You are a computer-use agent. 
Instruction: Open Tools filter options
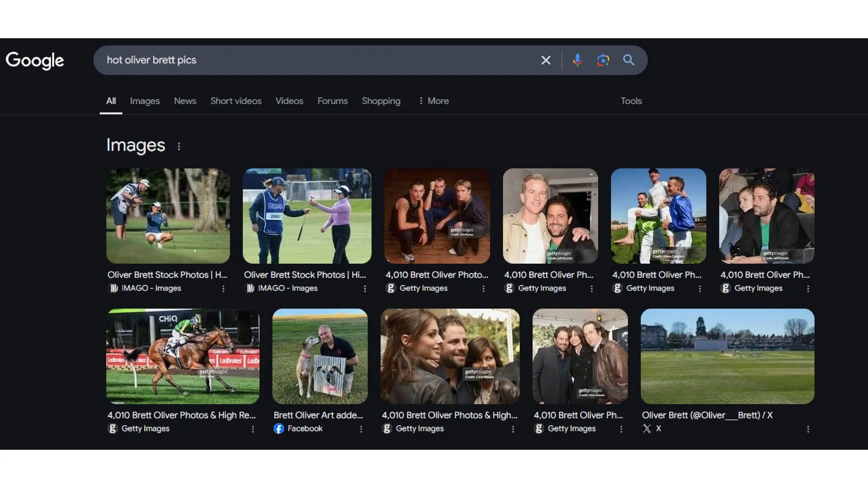click(x=631, y=101)
